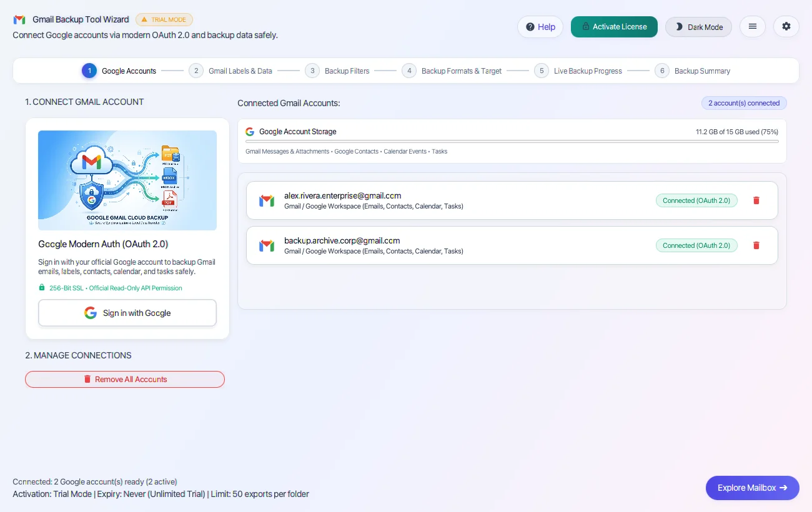Click Explore Mailbox to continue

(752, 488)
